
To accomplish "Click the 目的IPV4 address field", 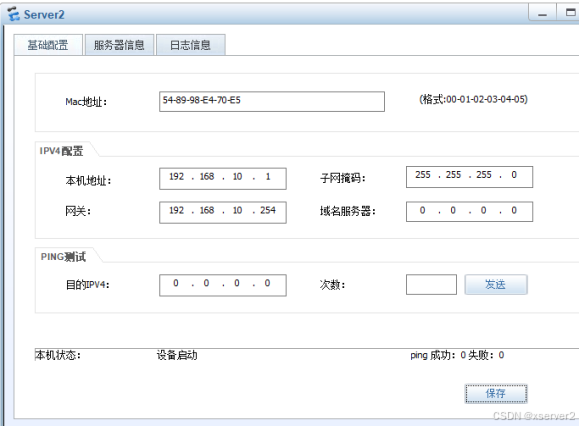I will [x=223, y=285].
